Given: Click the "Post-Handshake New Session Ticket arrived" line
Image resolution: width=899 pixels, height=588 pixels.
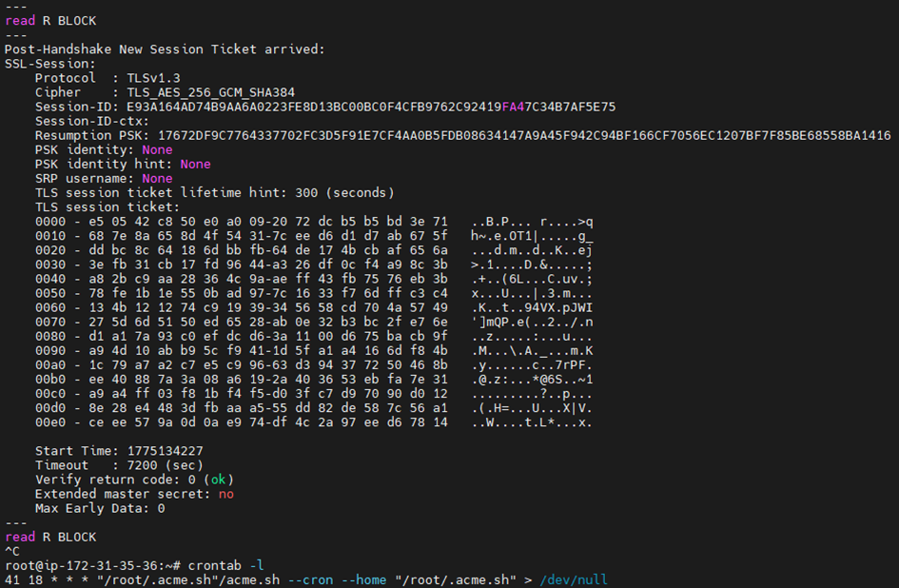Looking at the screenshot, I should coord(165,49).
